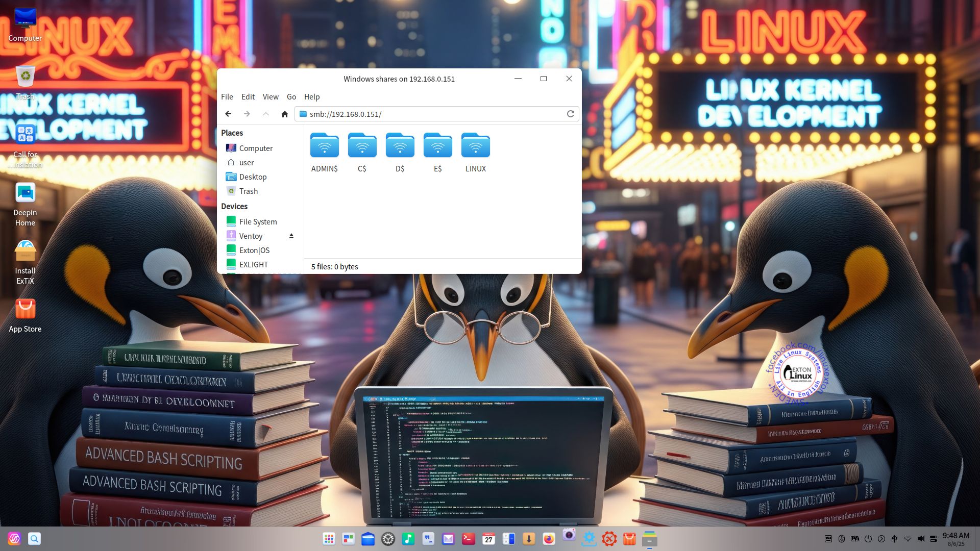
Task: Select File System under Devices
Action: (260, 221)
